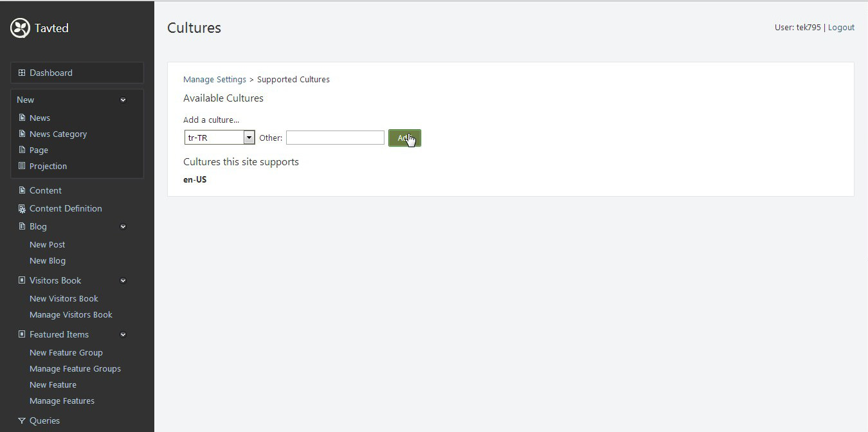The width and height of the screenshot is (868, 432).
Task: Open News Category in sidebar
Action: click(58, 134)
